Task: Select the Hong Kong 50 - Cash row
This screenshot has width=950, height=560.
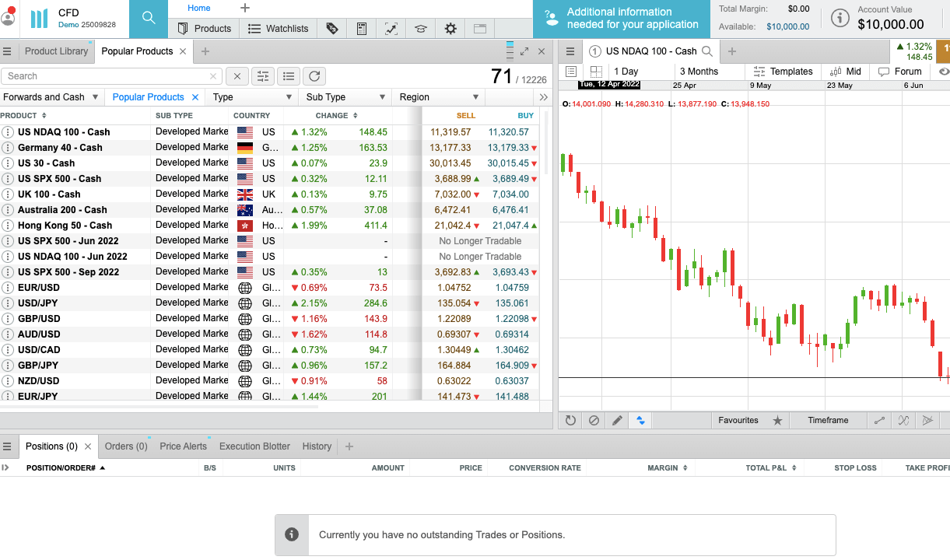Action: click(270, 226)
